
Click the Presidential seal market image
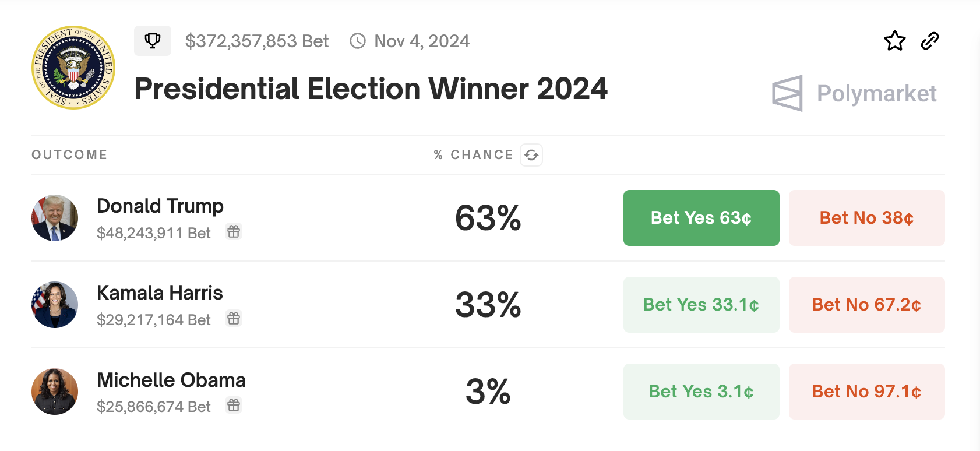73,68
